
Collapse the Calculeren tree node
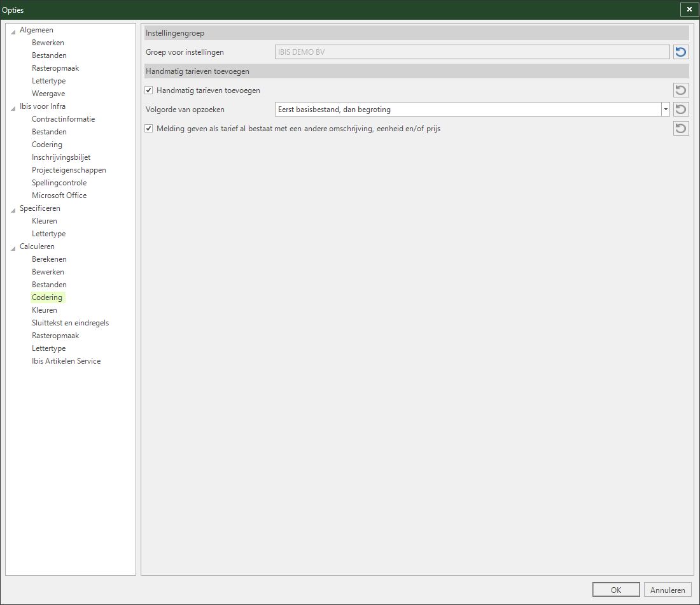point(13,248)
